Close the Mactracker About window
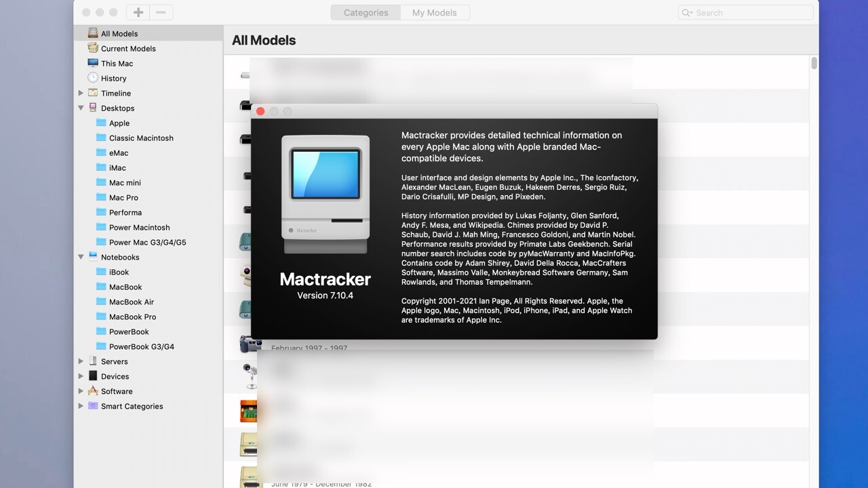The width and height of the screenshot is (868, 488). pos(260,111)
